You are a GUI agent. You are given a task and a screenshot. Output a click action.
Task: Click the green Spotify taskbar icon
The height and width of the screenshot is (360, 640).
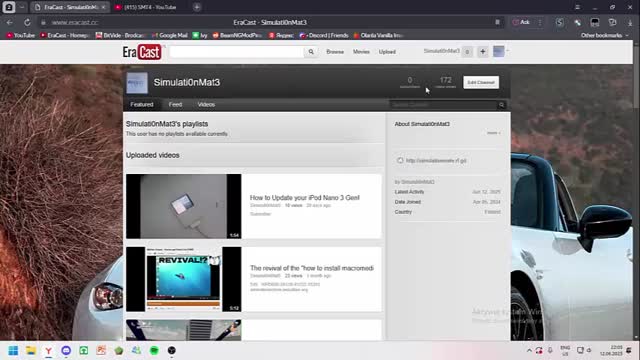pyautogui.click(x=154, y=351)
